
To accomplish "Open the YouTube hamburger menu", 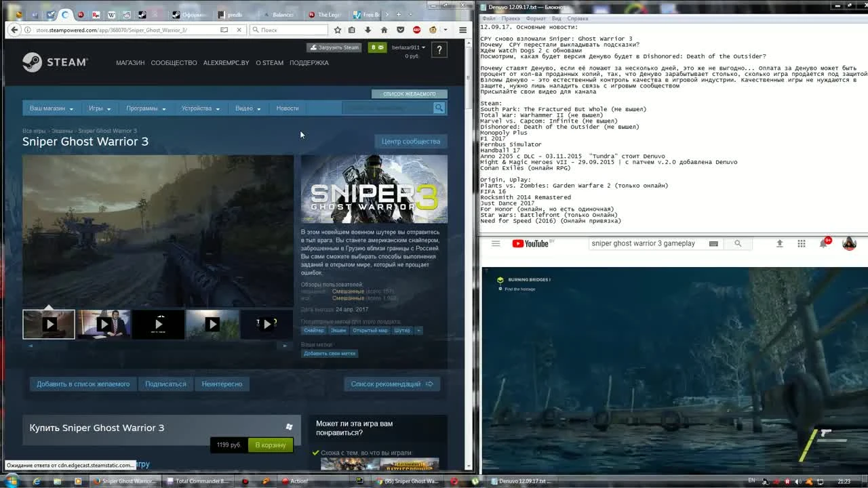I will [496, 243].
